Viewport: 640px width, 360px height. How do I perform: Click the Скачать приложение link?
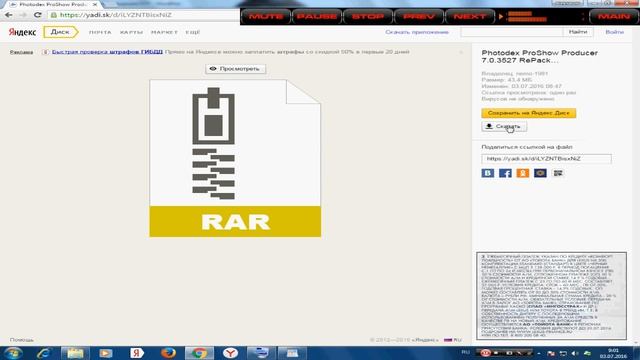[x=417, y=32]
